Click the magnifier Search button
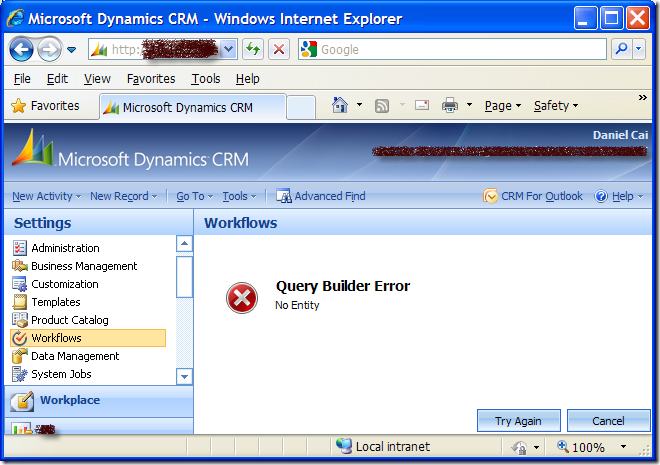 click(x=621, y=49)
